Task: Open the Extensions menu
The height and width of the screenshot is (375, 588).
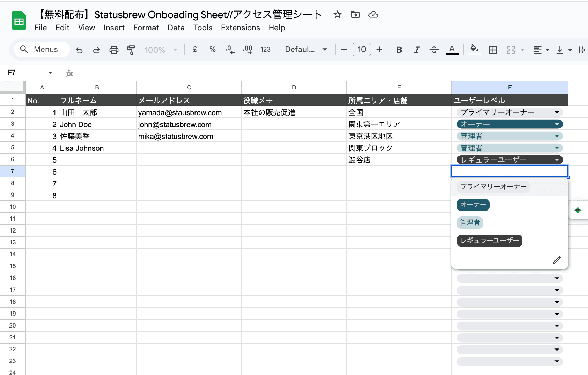Action: tap(240, 28)
